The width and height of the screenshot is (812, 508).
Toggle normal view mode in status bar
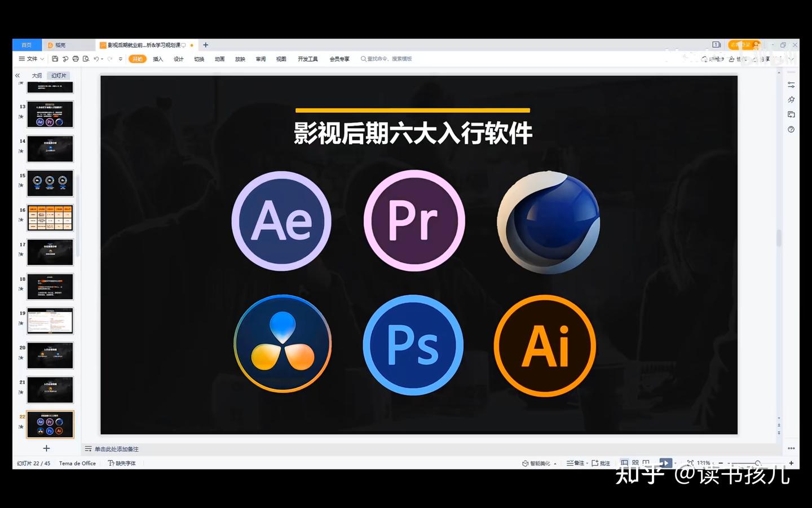(x=624, y=462)
